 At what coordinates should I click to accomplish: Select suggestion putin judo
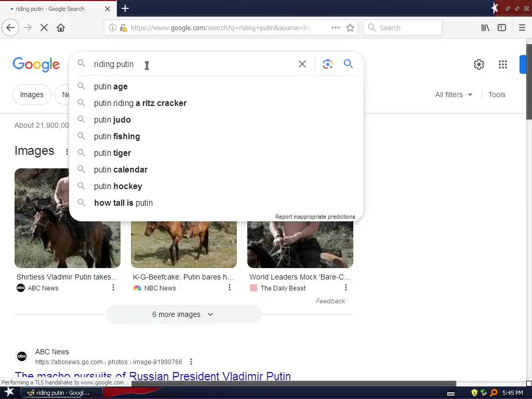pyautogui.click(x=216, y=120)
